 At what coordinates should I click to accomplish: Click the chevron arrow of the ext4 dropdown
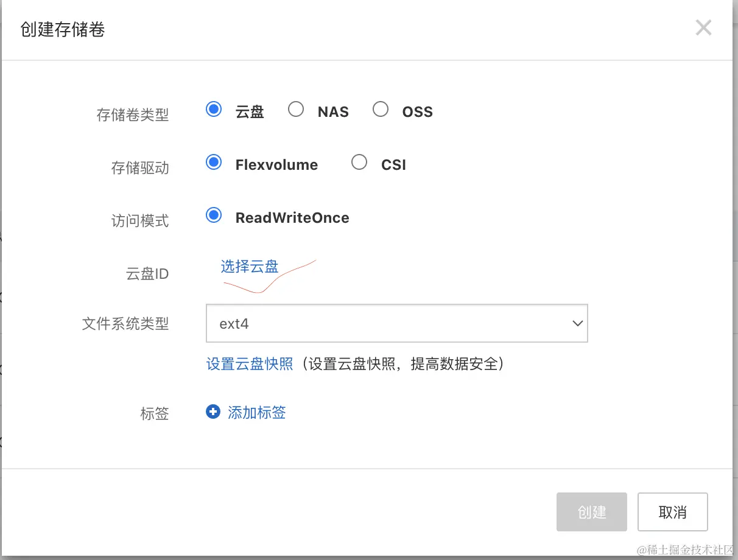point(578,324)
